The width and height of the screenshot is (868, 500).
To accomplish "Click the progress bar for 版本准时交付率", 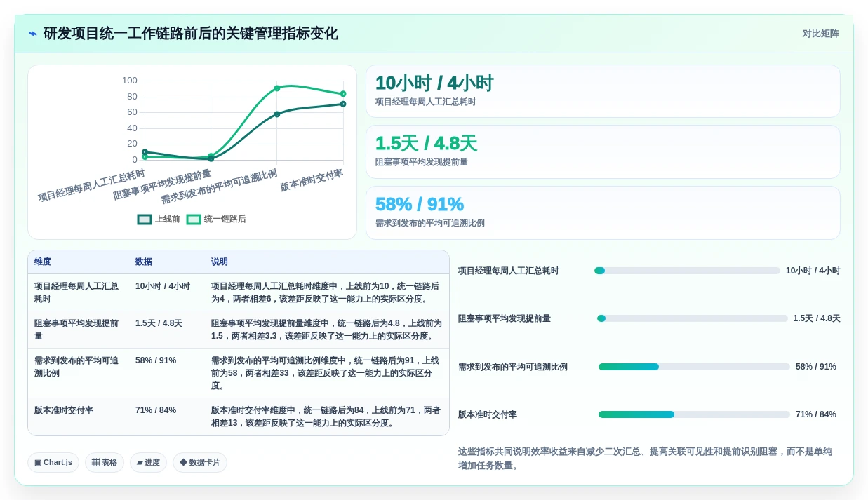I will (x=694, y=414).
